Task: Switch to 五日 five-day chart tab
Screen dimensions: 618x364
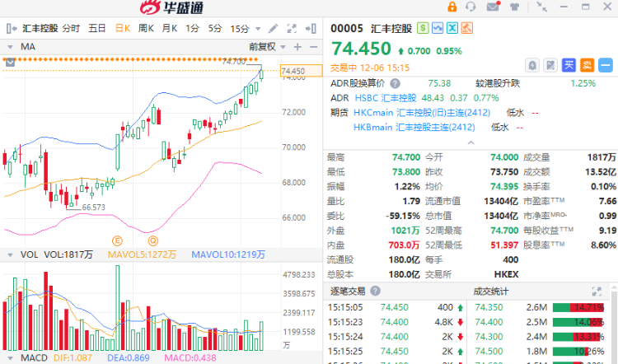Action: coord(96,28)
